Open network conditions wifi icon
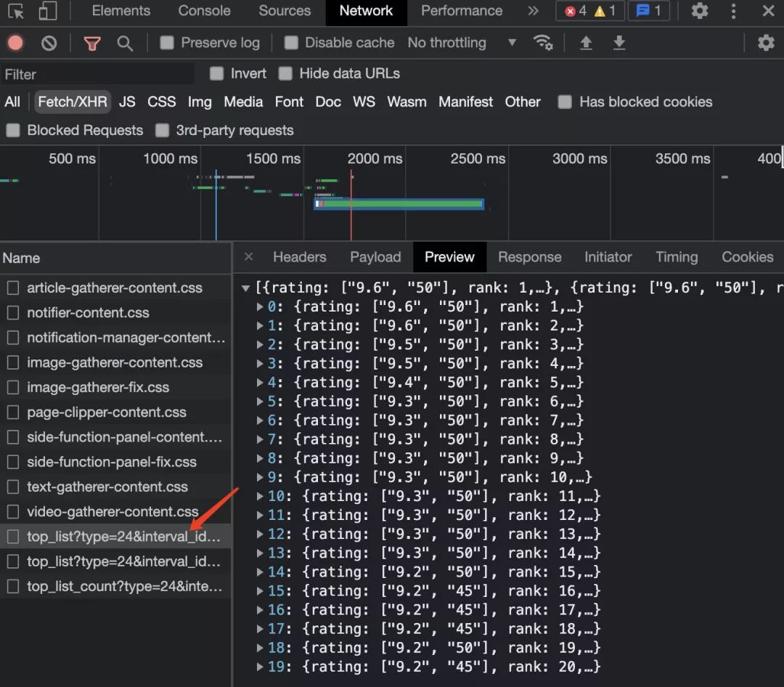This screenshot has width=784, height=687. point(542,43)
